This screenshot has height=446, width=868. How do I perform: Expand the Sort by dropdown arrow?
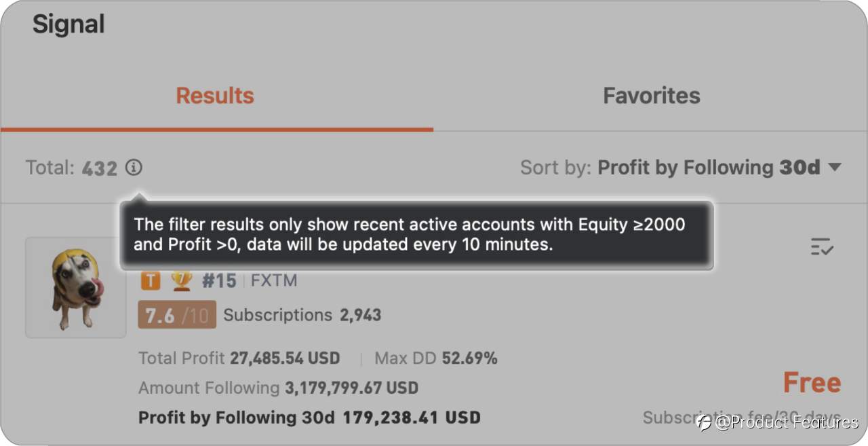coord(835,167)
